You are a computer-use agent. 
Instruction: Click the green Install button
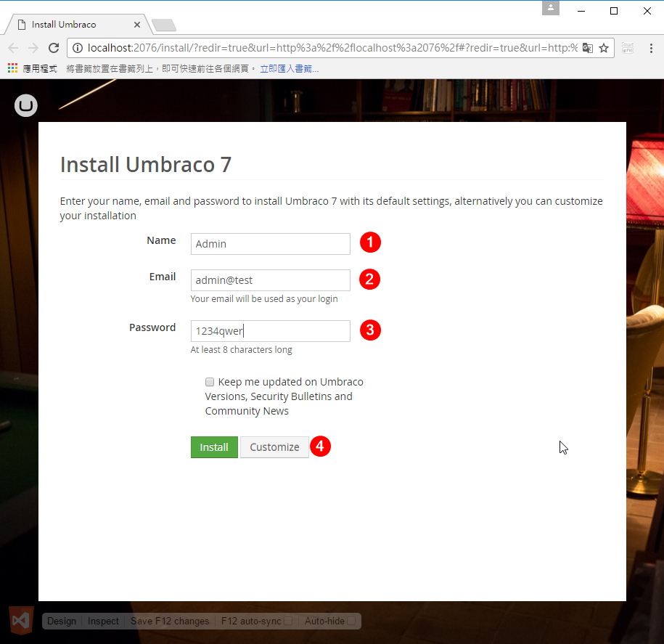coord(214,447)
